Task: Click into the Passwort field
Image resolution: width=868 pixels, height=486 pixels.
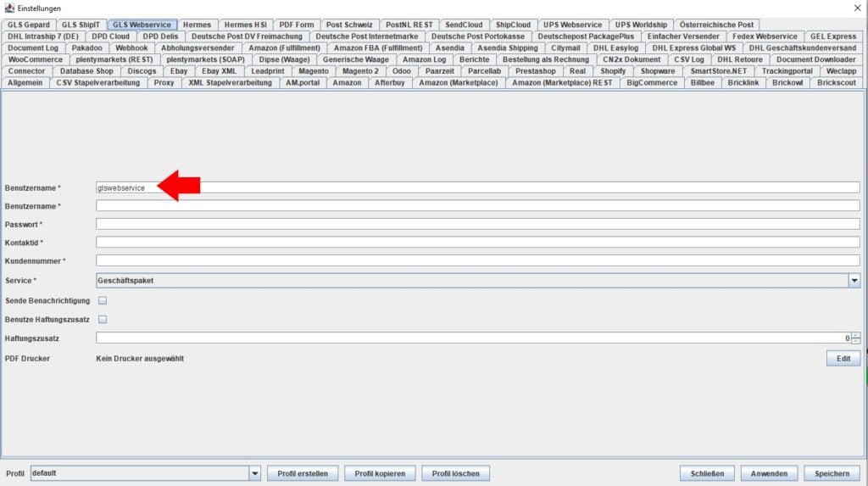Action: 478,224
